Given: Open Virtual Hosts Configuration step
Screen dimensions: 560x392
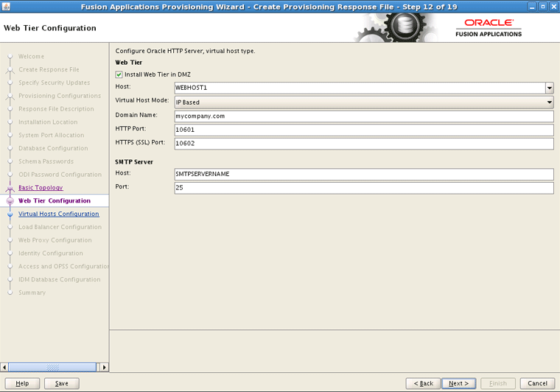Looking at the screenshot, I should (x=58, y=214).
